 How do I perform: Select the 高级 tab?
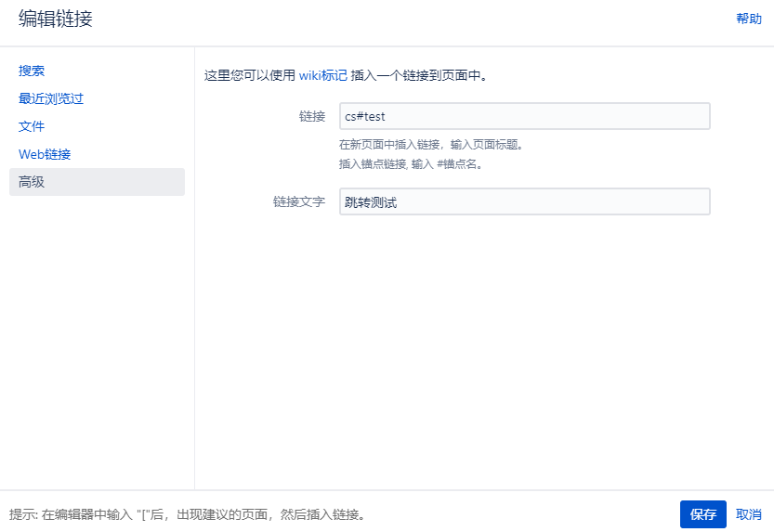click(x=32, y=182)
